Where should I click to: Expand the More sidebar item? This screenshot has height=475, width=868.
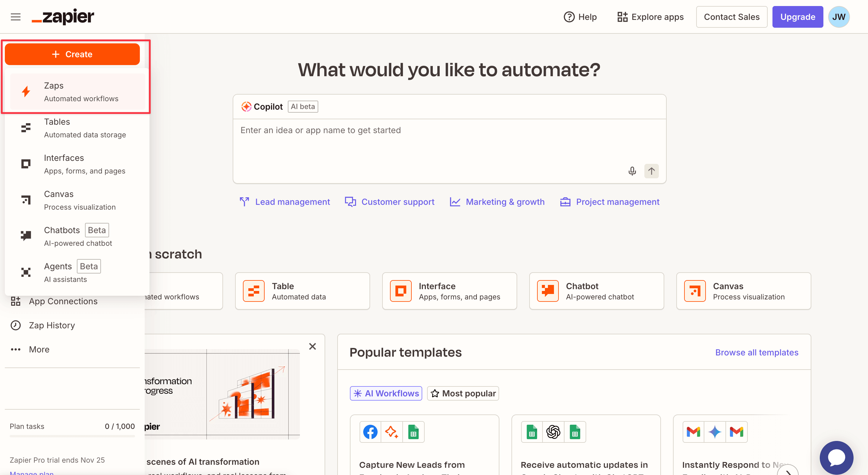pyautogui.click(x=39, y=349)
